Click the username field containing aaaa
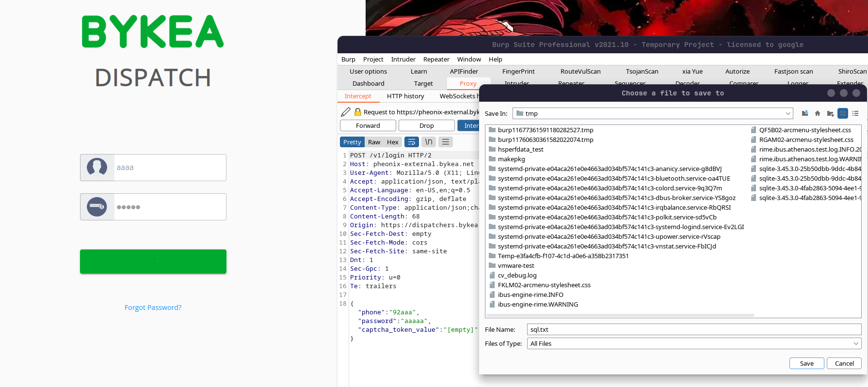The image size is (868, 387). tap(170, 168)
